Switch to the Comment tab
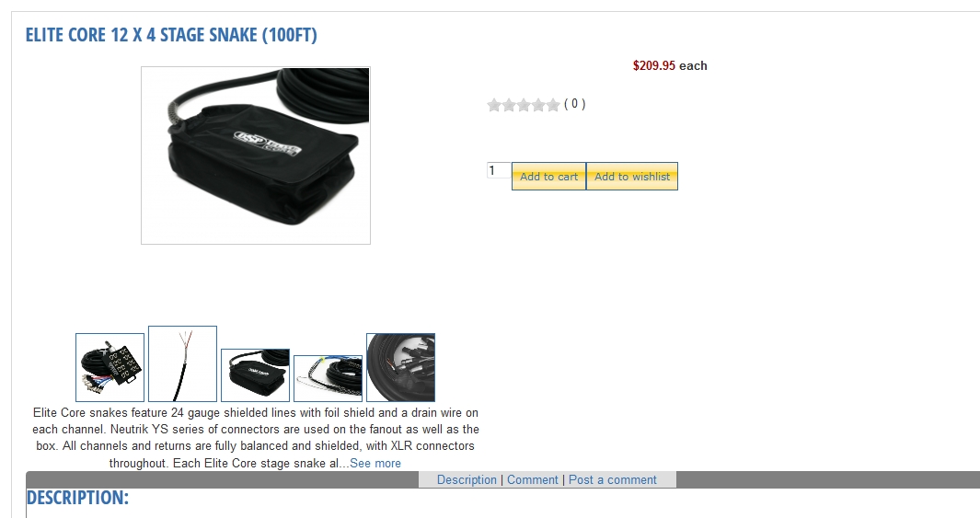The height and width of the screenshot is (518, 980). (x=533, y=480)
